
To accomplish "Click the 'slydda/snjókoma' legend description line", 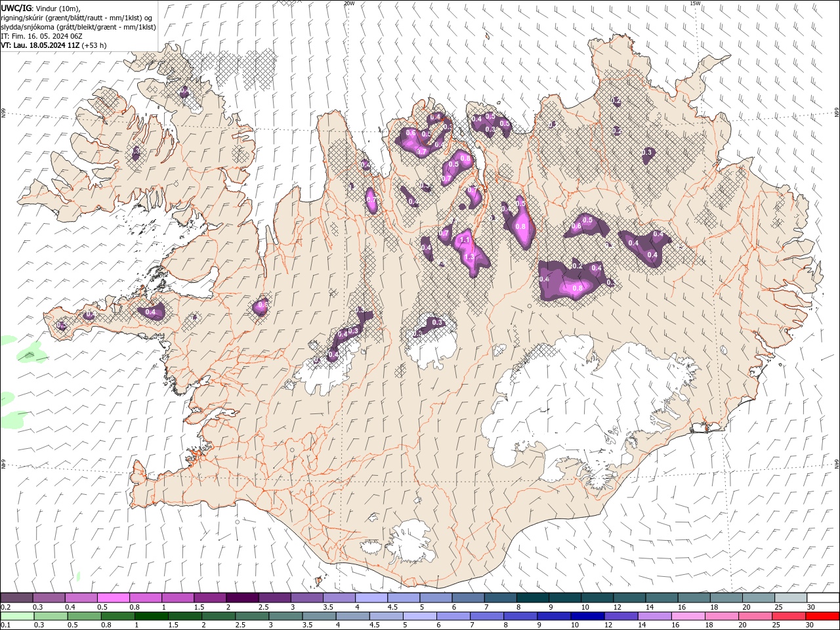I will tap(79, 27).
